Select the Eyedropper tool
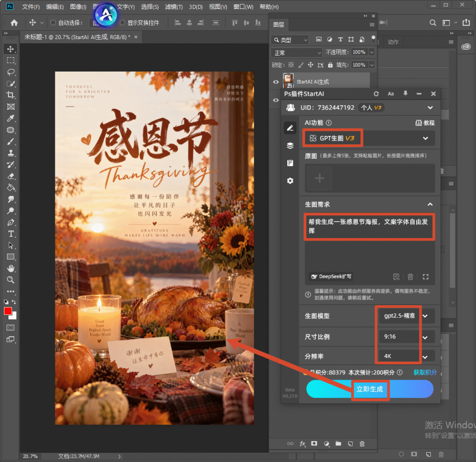Image resolution: width=476 pixels, height=462 pixels. pos(11,118)
